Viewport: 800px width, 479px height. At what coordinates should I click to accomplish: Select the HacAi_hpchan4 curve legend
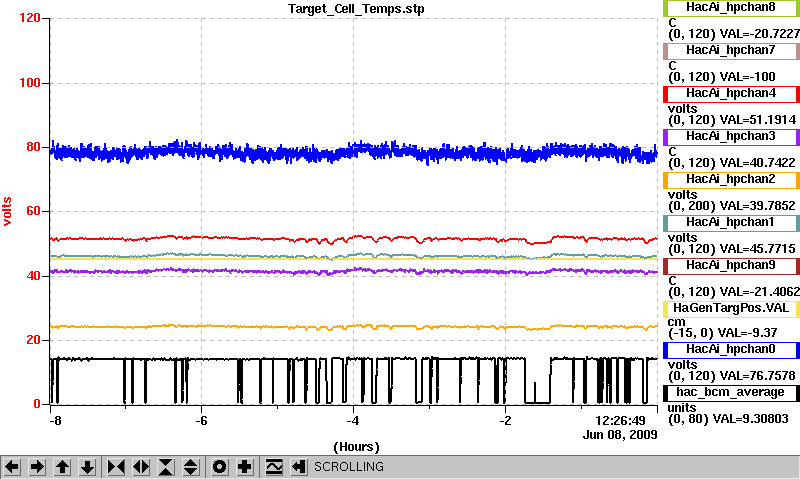tap(731, 94)
